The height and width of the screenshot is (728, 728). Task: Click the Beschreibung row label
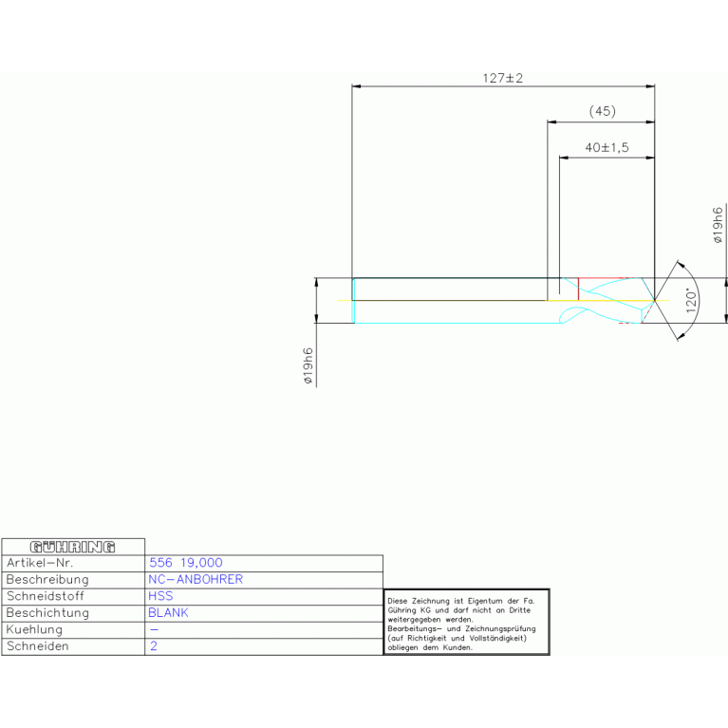[47, 579]
